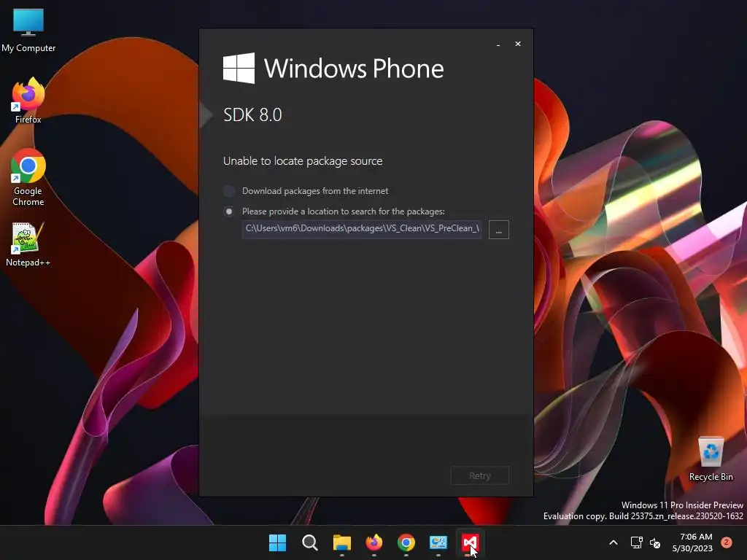Click the 'SDK 8.0' heading text
747x560 pixels.
[x=252, y=114]
